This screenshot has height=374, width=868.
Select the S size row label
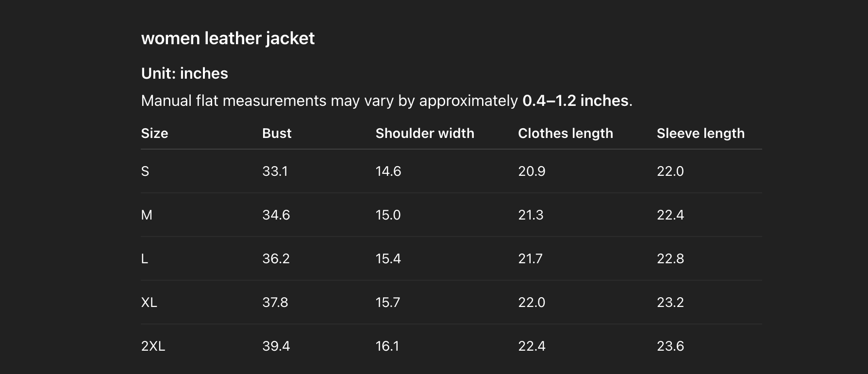click(145, 171)
